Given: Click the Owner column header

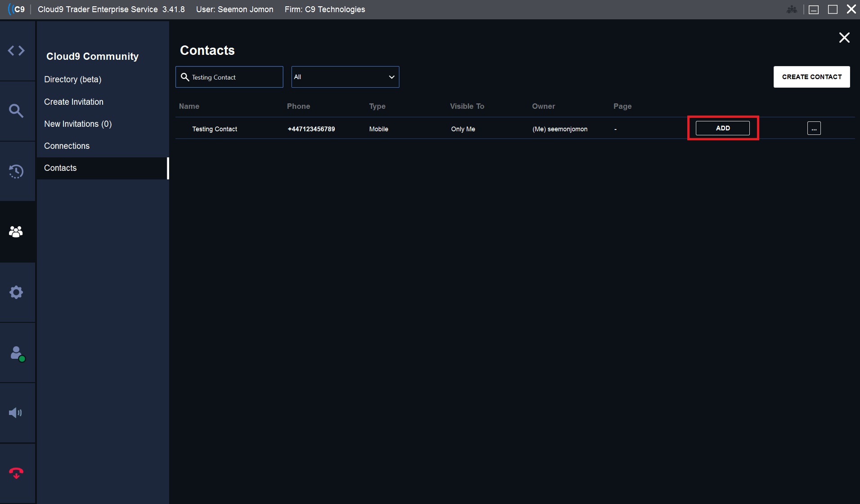Looking at the screenshot, I should 543,107.
